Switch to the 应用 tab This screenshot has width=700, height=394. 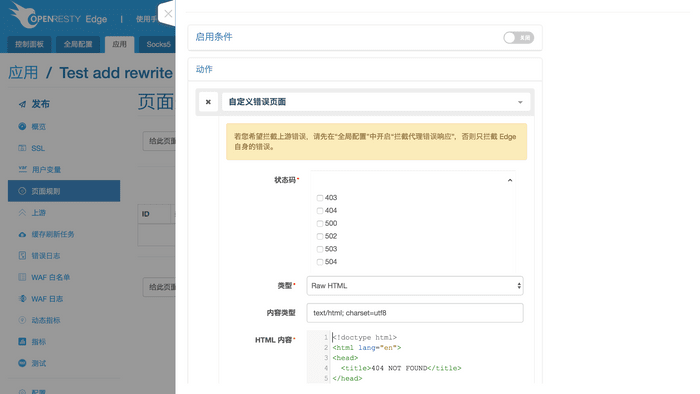[x=119, y=45]
